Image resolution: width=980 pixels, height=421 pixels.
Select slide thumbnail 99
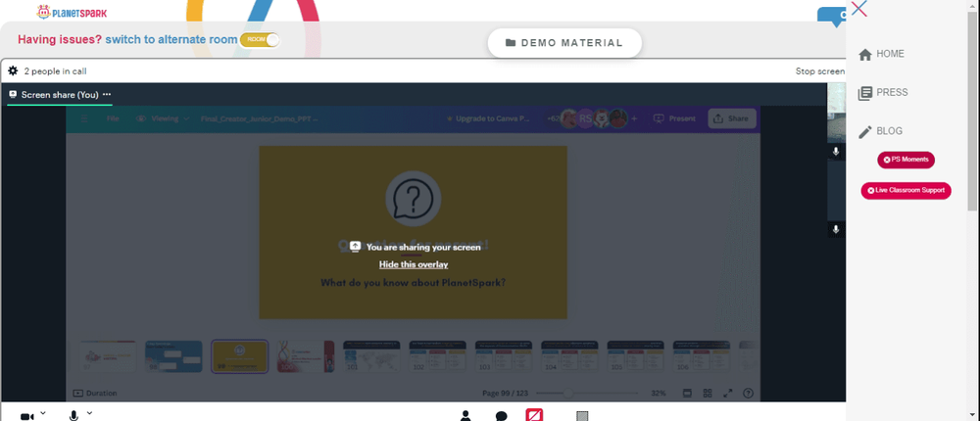[x=239, y=356]
